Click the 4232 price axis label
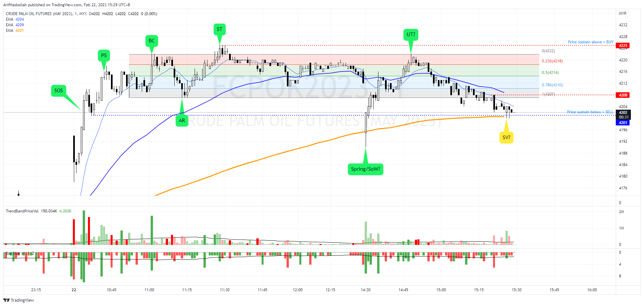The image size is (644, 306). (x=623, y=25)
